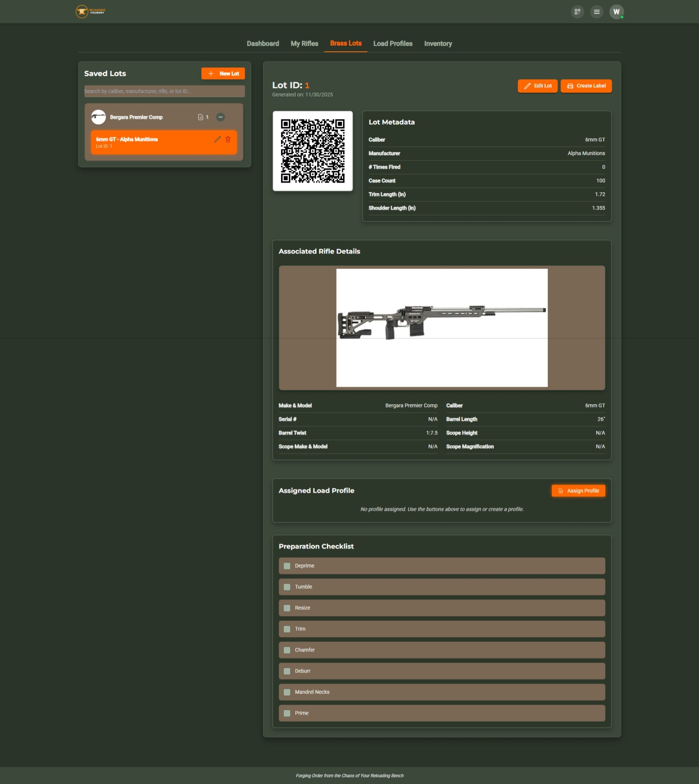Check the Trim step
Screen dimensions: 699x784
(287, 629)
